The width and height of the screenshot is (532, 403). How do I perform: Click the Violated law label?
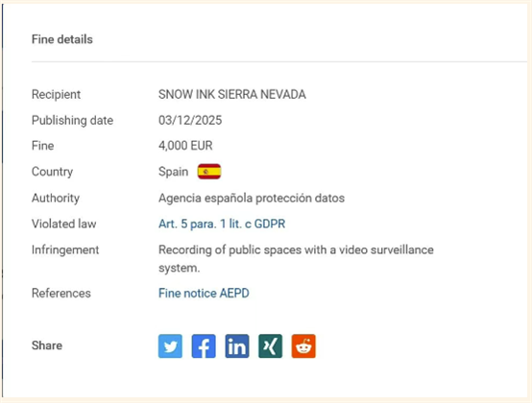coord(63,224)
